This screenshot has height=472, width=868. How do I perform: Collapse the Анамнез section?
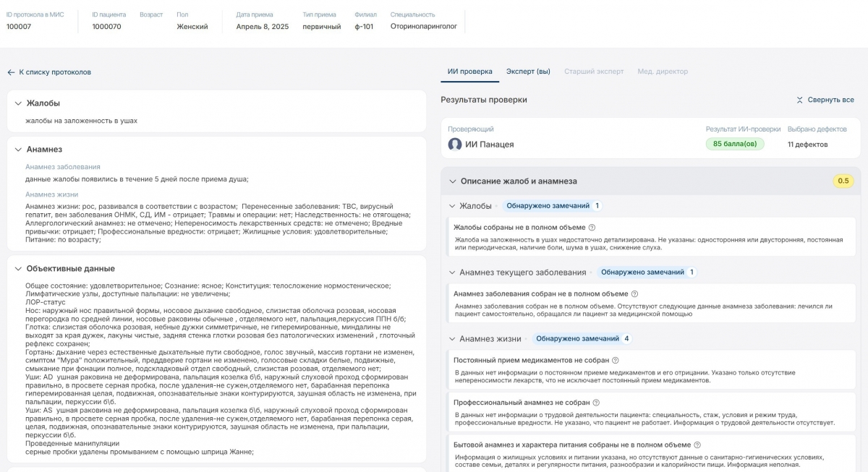[18, 150]
